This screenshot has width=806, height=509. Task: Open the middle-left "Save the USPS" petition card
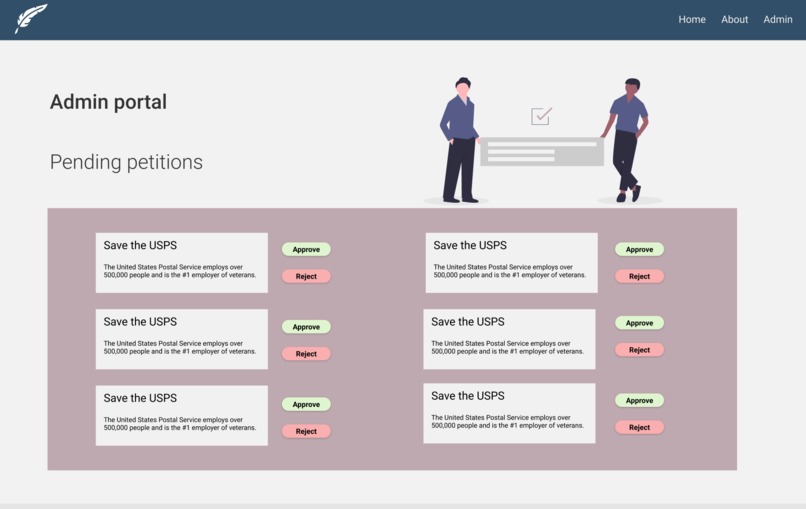(x=181, y=339)
